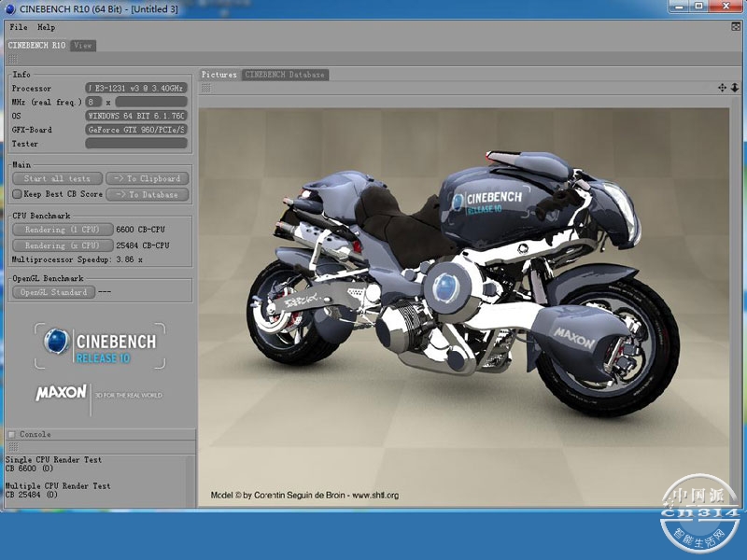Click the empty Tester name field

coord(136,144)
